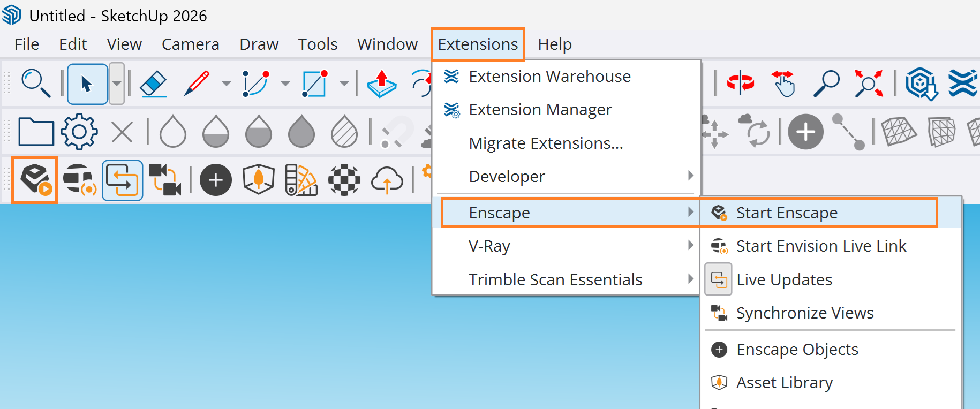The height and width of the screenshot is (409, 980).
Task: Open the Tools menu
Action: (318, 44)
